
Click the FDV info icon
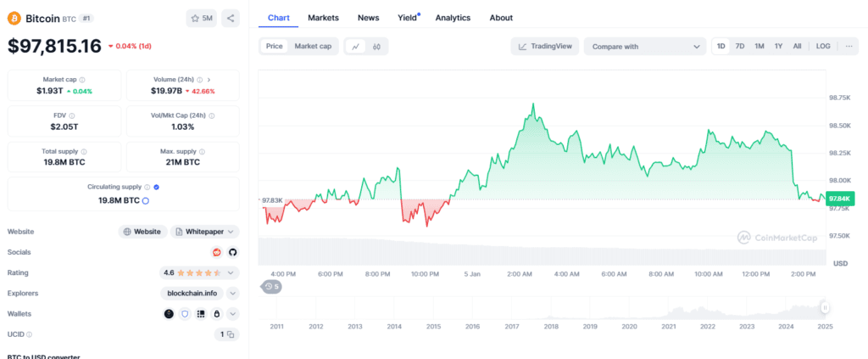point(72,115)
